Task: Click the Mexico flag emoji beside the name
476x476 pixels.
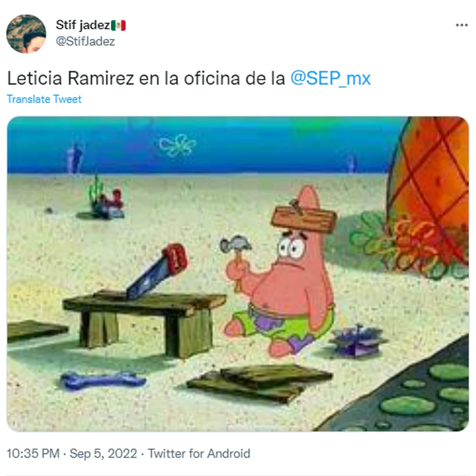Action: coord(119,25)
